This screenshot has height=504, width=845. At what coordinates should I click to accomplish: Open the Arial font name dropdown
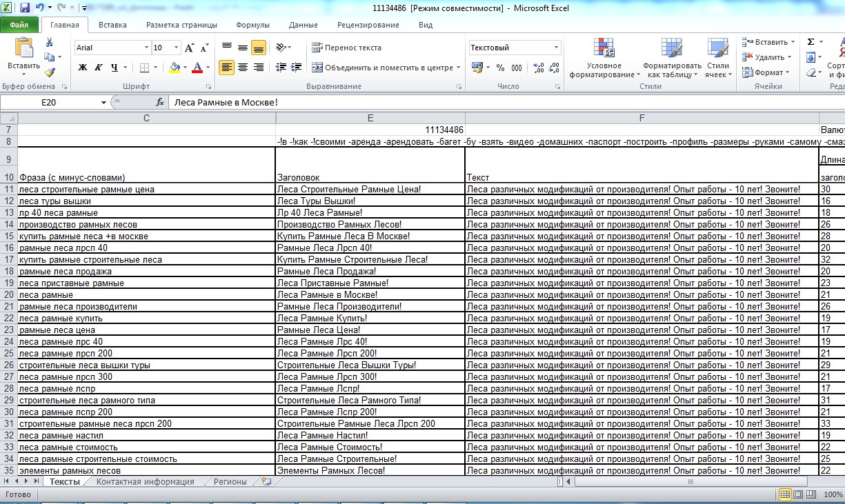pos(146,48)
